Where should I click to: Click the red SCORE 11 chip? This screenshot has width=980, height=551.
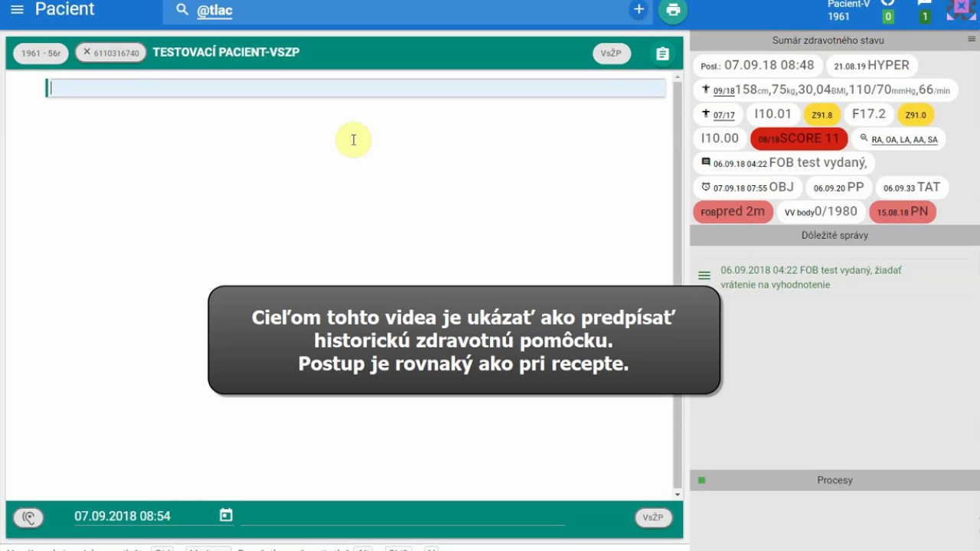pos(799,139)
